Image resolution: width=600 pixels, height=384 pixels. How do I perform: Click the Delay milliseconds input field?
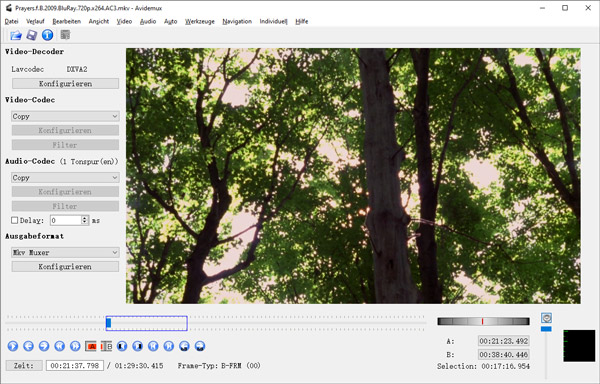tap(66, 220)
